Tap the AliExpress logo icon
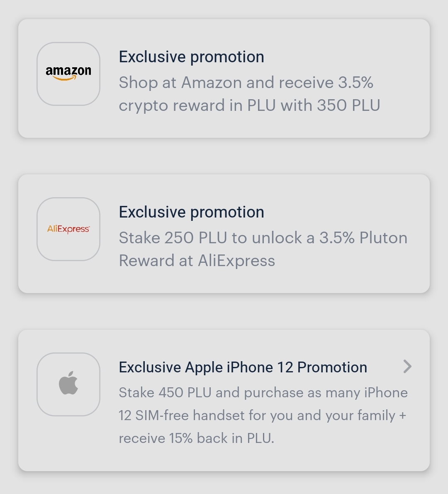The width and height of the screenshot is (448, 494). point(68,229)
